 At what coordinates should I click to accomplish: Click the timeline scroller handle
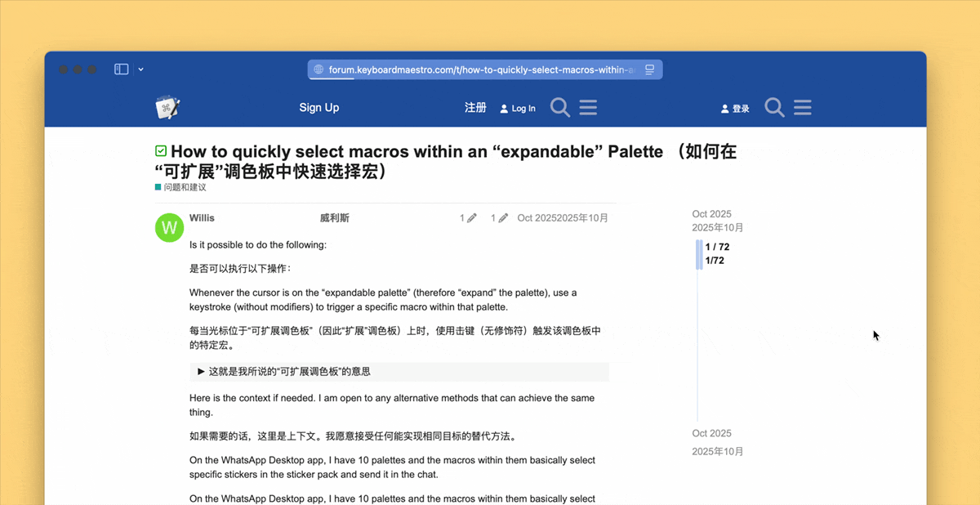coord(699,254)
